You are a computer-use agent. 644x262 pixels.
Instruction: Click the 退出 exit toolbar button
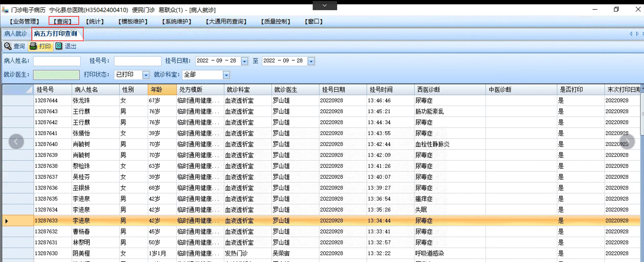click(x=66, y=46)
